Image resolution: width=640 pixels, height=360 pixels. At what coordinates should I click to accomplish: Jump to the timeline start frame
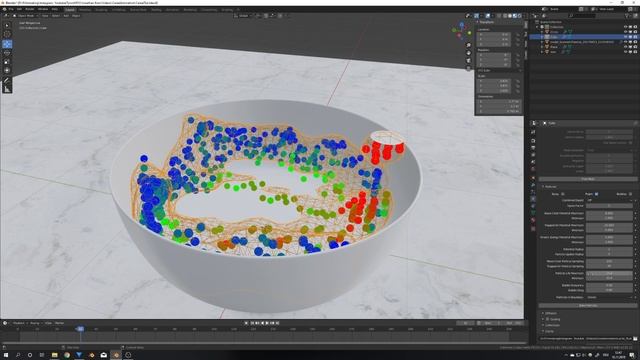[252, 323]
